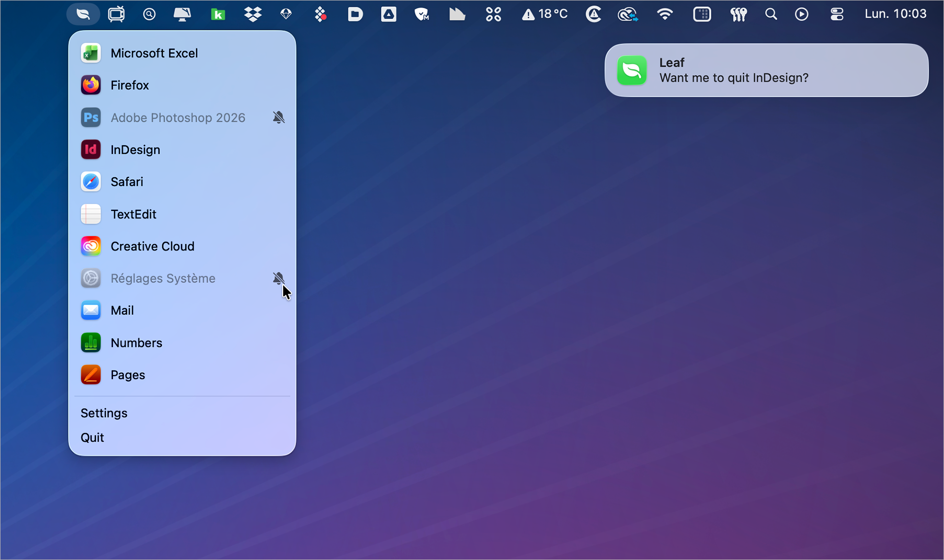Image resolution: width=944 pixels, height=560 pixels.
Task: Unmute notifications for Adobe Photoshop 2026
Action: click(x=279, y=117)
